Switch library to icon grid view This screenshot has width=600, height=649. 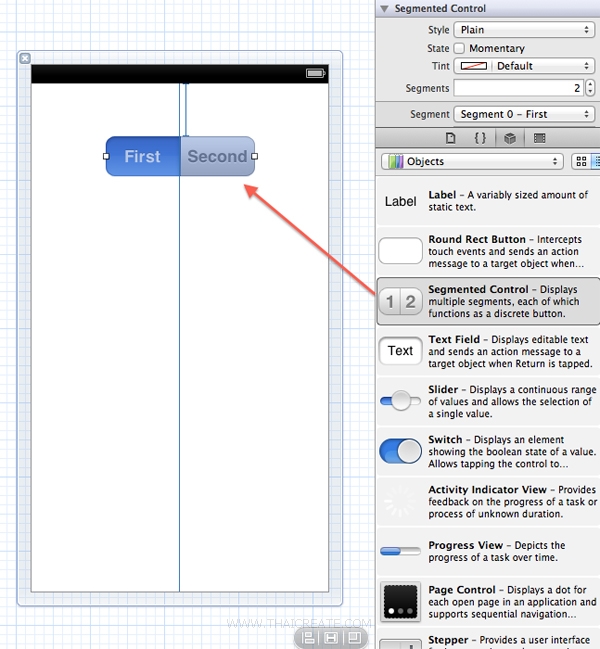581,161
